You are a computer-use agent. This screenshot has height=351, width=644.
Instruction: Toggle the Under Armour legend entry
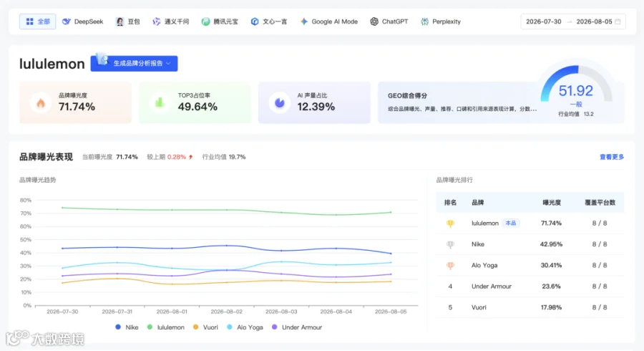pos(297,327)
